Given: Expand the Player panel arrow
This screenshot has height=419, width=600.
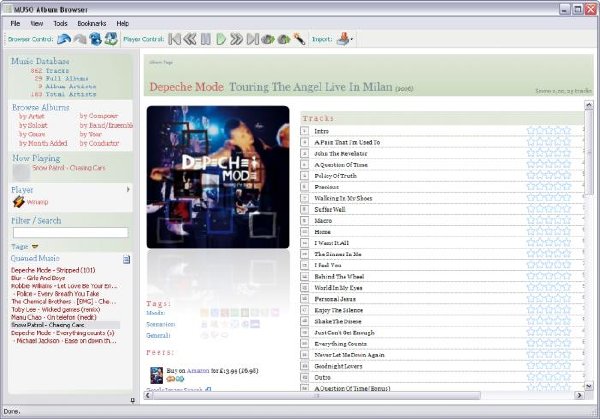Looking at the screenshot, I should [128, 189].
